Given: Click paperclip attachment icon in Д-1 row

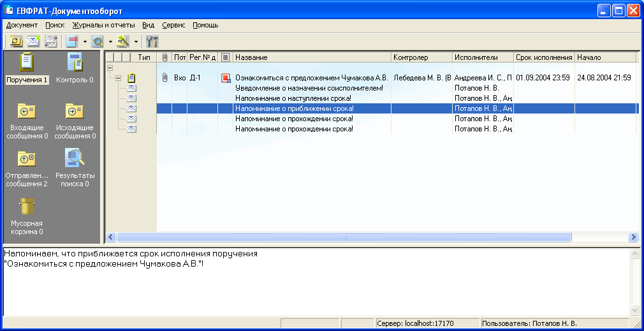Looking at the screenshot, I should [x=165, y=78].
